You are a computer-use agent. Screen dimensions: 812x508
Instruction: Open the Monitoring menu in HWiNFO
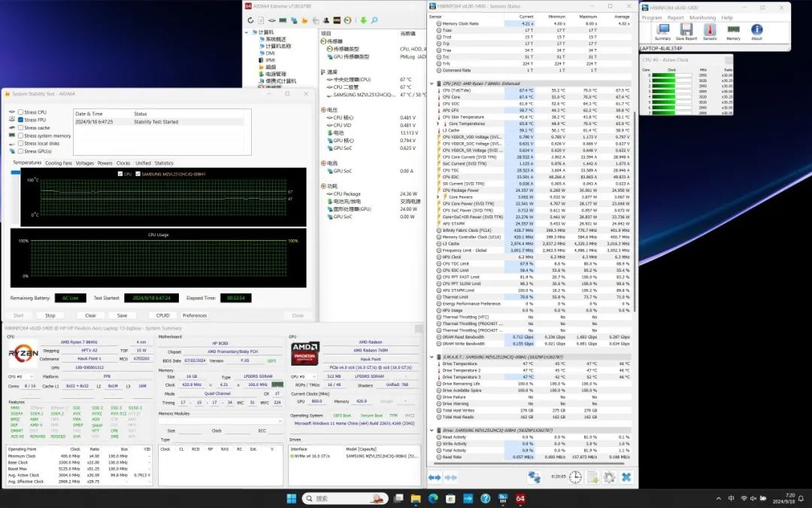[702, 17]
